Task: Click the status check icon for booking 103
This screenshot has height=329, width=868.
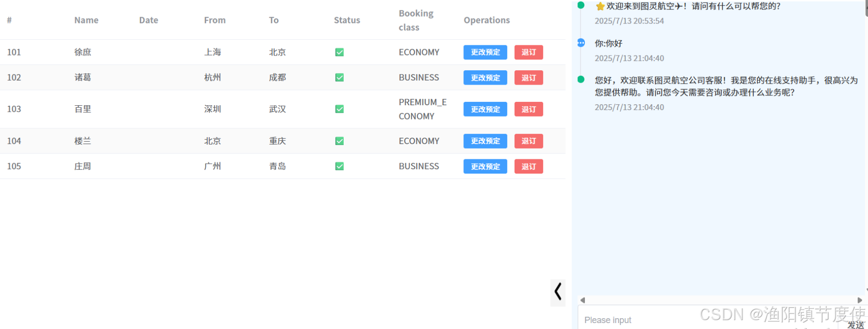Action: point(339,109)
